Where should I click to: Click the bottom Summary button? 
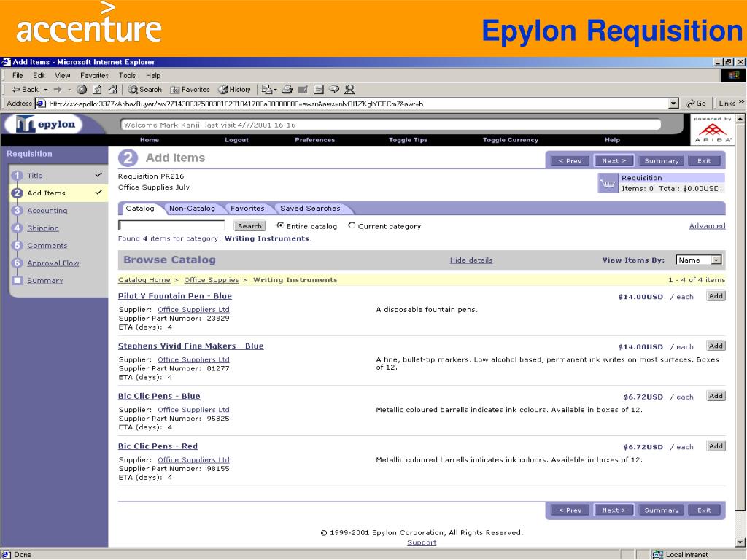[x=661, y=510]
